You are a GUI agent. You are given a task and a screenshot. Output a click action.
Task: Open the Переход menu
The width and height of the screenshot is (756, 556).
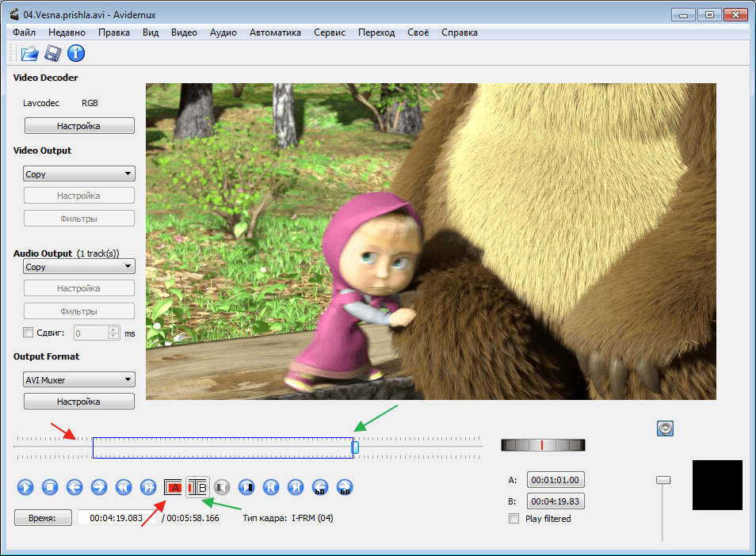coord(376,32)
